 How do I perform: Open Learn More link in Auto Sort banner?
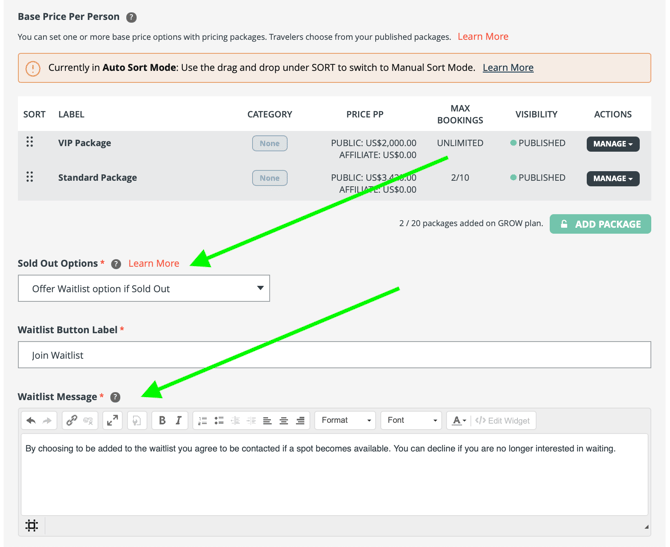508,68
